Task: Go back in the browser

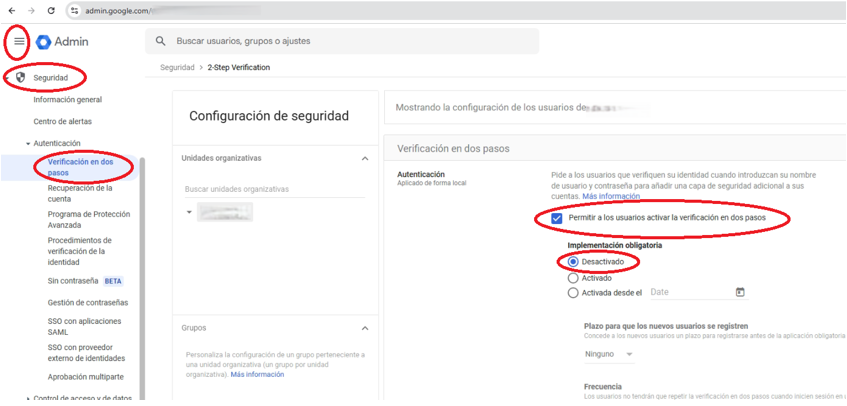Action: pos(12,10)
